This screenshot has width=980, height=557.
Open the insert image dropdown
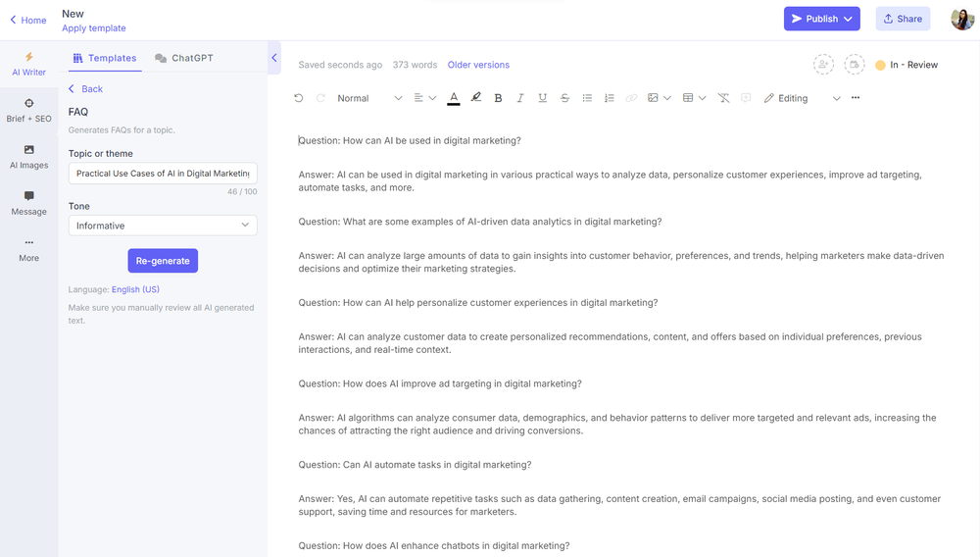tap(660, 98)
